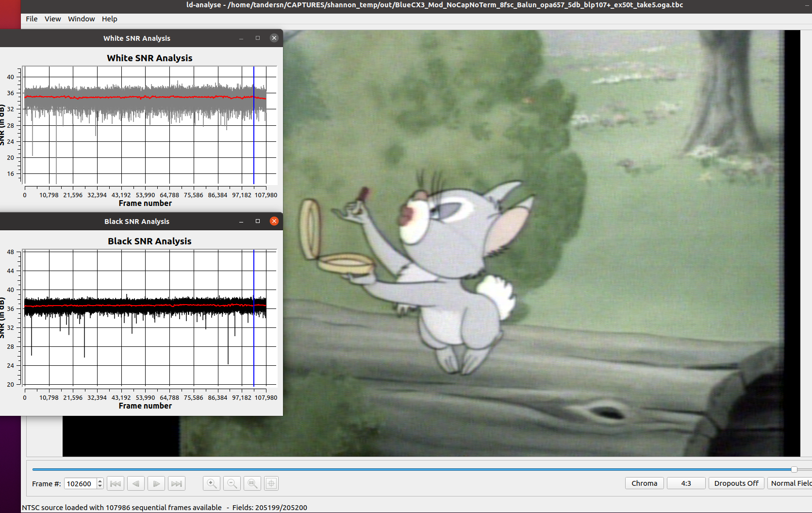Screen dimensions: 812x513
Task: Close the White SNR Analysis window
Action: tap(274, 38)
